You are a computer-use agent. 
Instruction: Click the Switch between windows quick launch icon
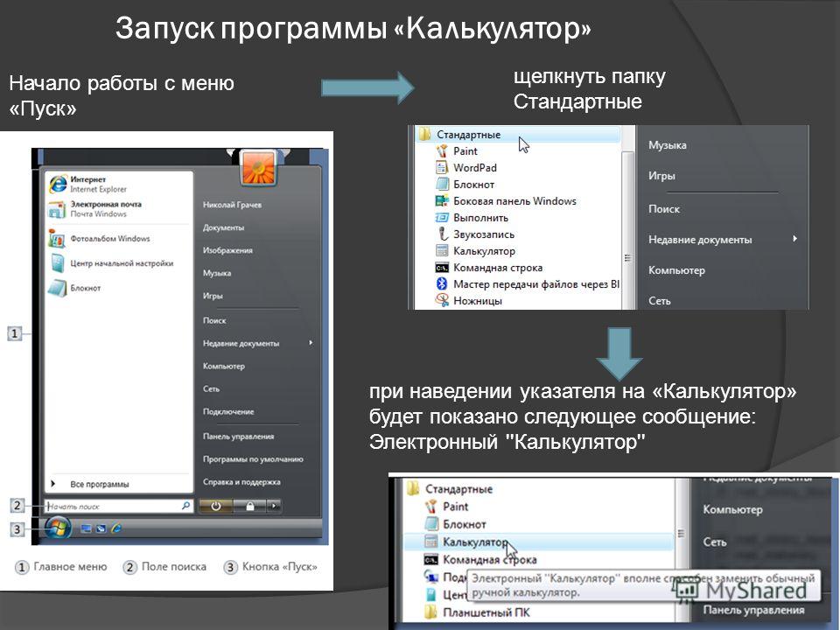(x=101, y=528)
